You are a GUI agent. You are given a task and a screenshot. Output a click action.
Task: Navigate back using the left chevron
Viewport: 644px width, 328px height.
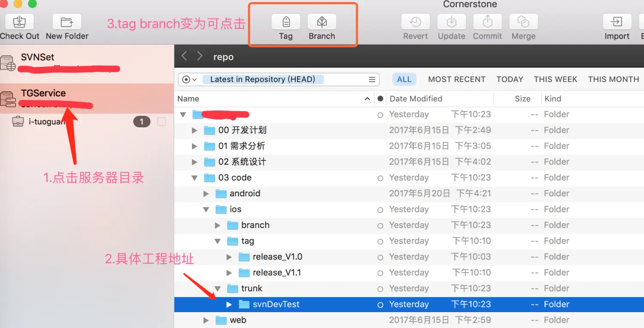[x=184, y=56]
